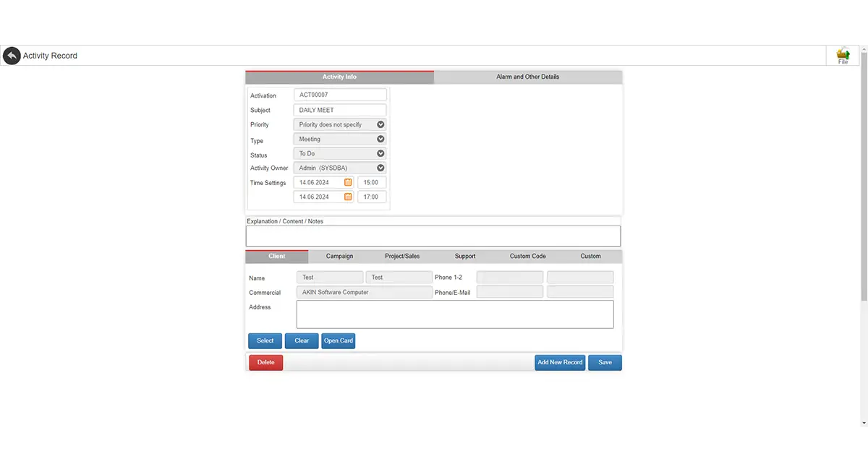Open the Project/Sales tab
The image size is (868, 472).
(x=402, y=257)
